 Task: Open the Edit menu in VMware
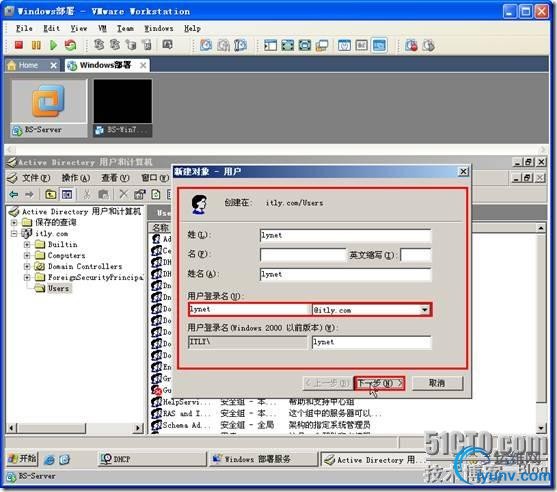[x=52, y=28]
